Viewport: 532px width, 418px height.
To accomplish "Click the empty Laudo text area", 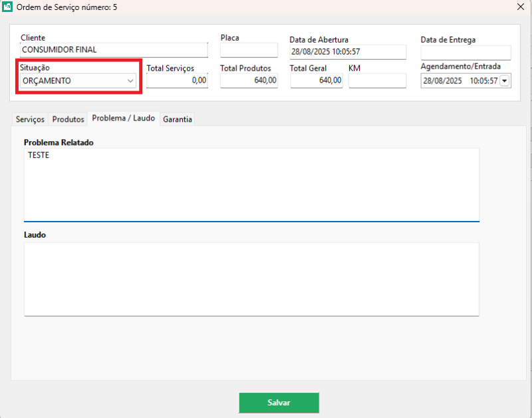I will 252,279.
